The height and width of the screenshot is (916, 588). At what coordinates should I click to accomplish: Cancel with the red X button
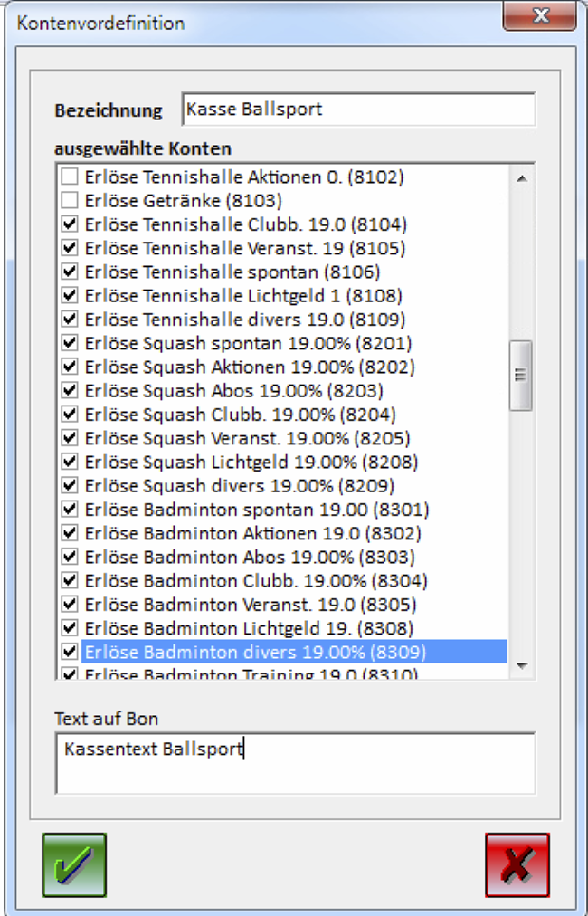click(x=517, y=864)
